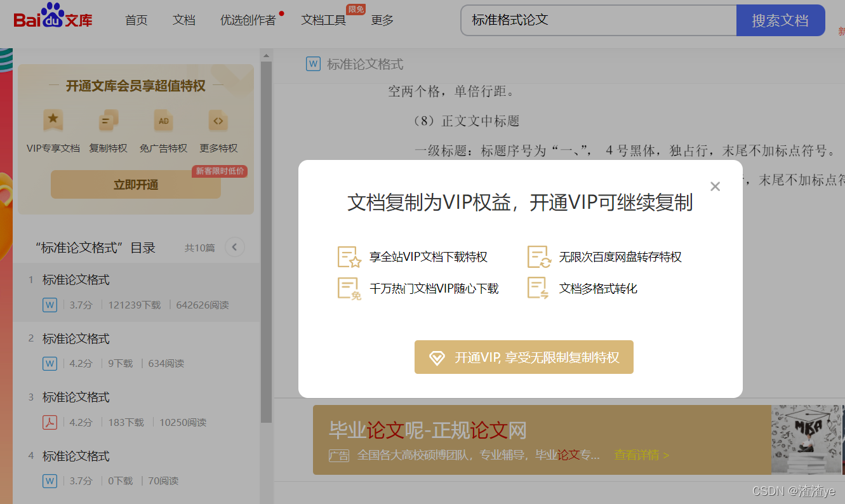Click the 广告 label icon

339,456
